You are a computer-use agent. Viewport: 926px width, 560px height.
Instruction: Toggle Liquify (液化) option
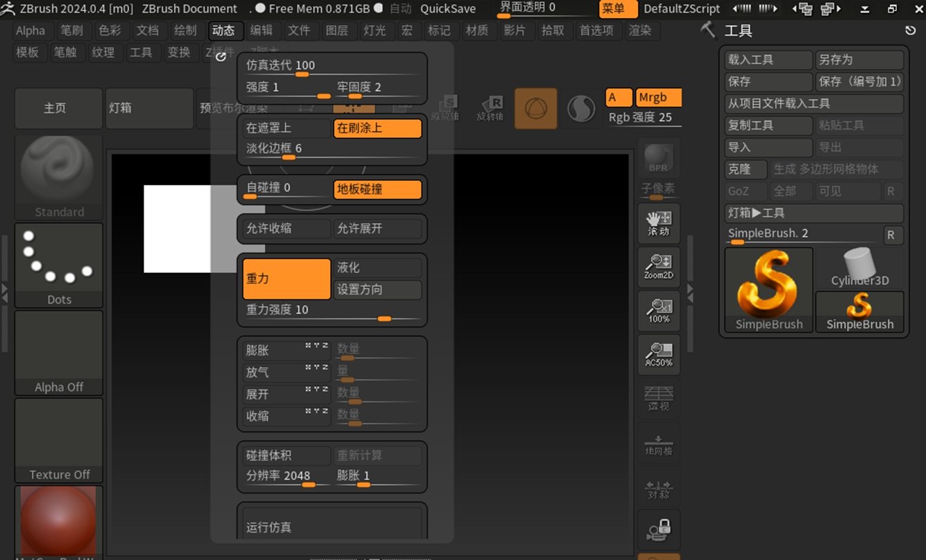pyautogui.click(x=378, y=268)
